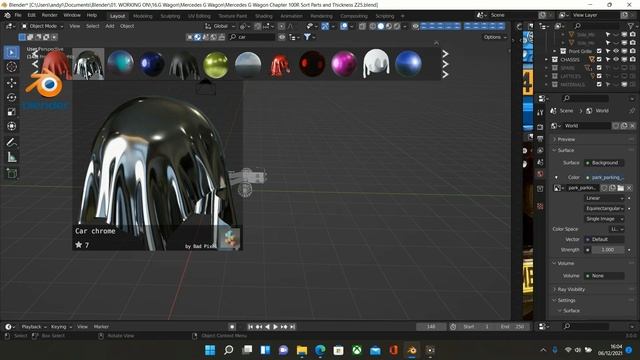The height and width of the screenshot is (360, 640).
Task: Open image file folder icon for park_parking
Action: tap(620, 188)
